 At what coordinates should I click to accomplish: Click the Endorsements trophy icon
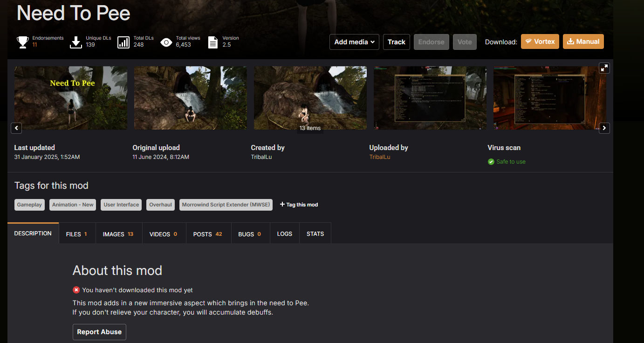coord(22,42)
